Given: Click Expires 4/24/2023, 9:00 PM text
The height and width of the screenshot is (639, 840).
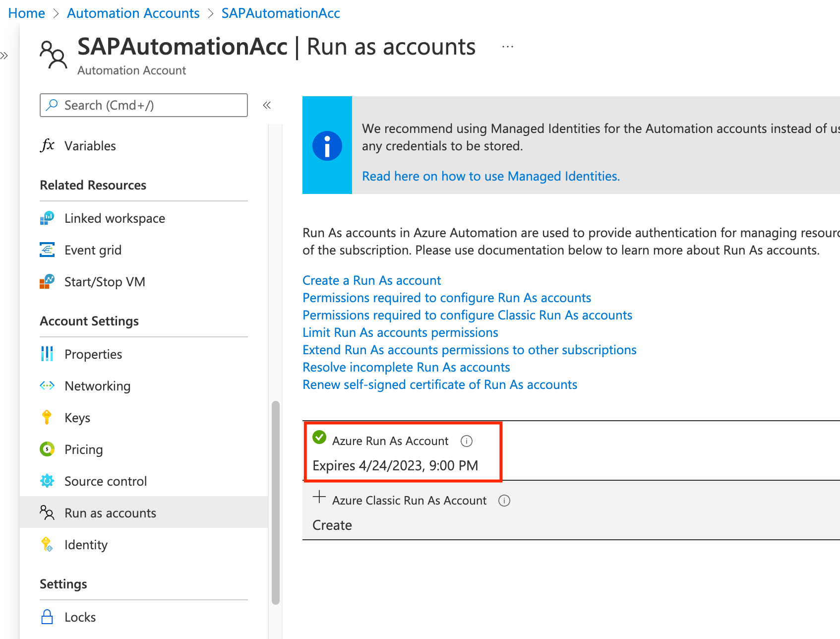Looking at the screenshot, I should click(395, 465).
